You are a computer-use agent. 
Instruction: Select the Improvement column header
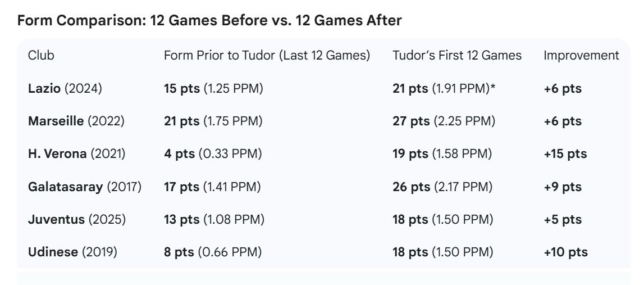[581, 56]
